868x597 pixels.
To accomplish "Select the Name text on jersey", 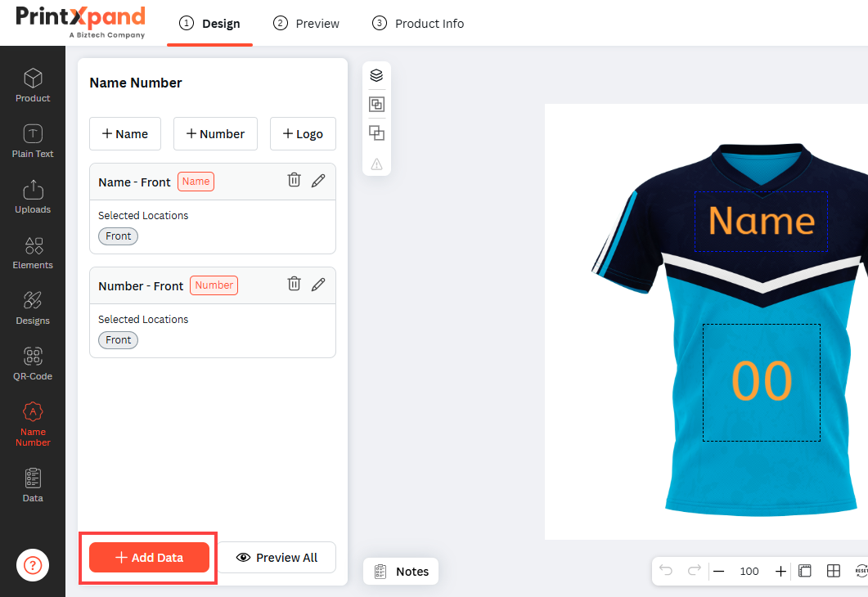I will [x=761, y=222].
